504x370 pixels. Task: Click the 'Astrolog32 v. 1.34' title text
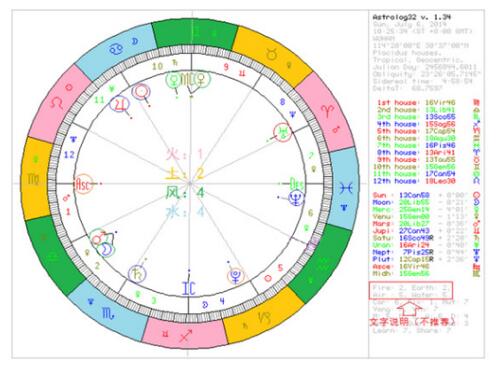pyautogui.click(x=411, y=17)
